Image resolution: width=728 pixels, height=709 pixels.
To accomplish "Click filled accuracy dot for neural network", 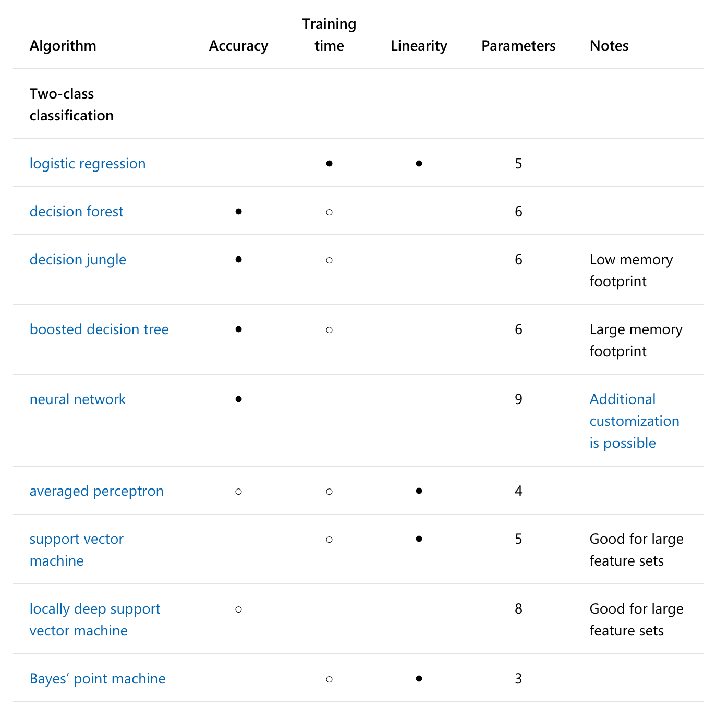I will 238,399.
